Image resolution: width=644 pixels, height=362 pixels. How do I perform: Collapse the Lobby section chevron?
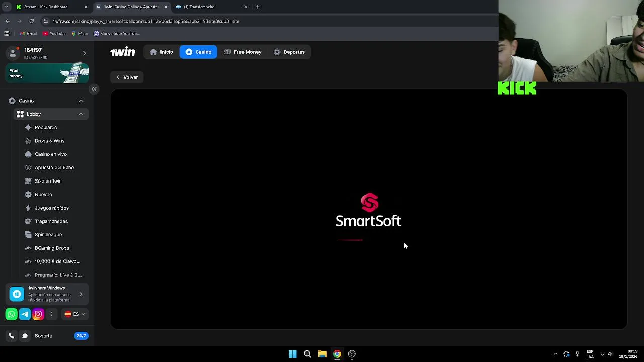tap(81, 114)
